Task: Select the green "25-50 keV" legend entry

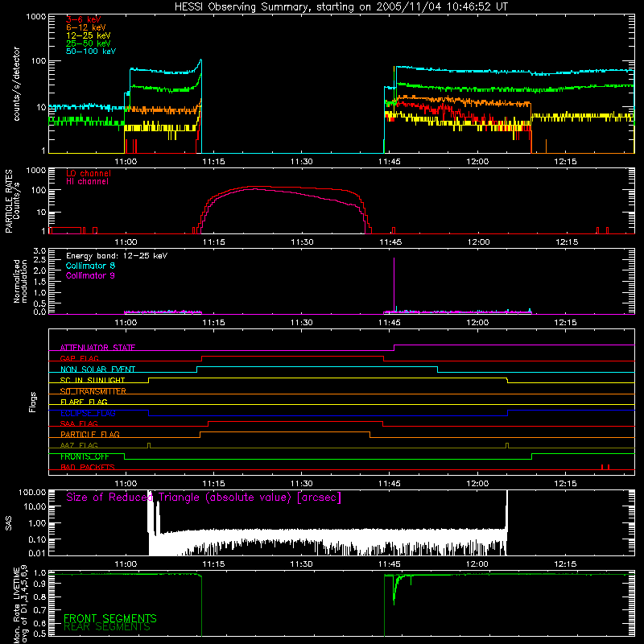Action: pos(89,43)
